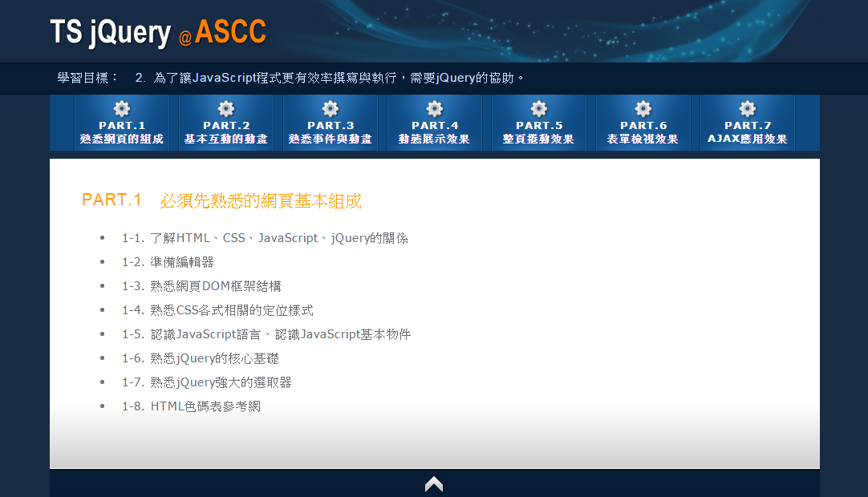Viewport: 868px width, 497px height.
Task: Click the gear icon above PART.7
Action: [x=748, y=108]
